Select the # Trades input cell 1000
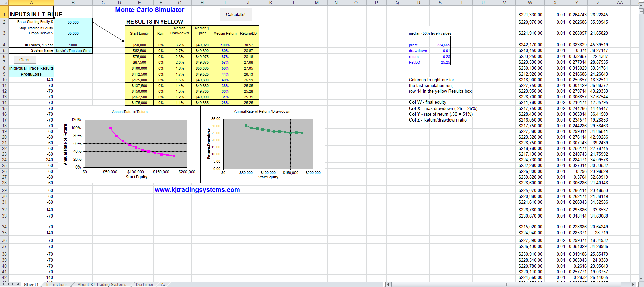The height and width of the screenshot is (287, 644). point(73,42)
